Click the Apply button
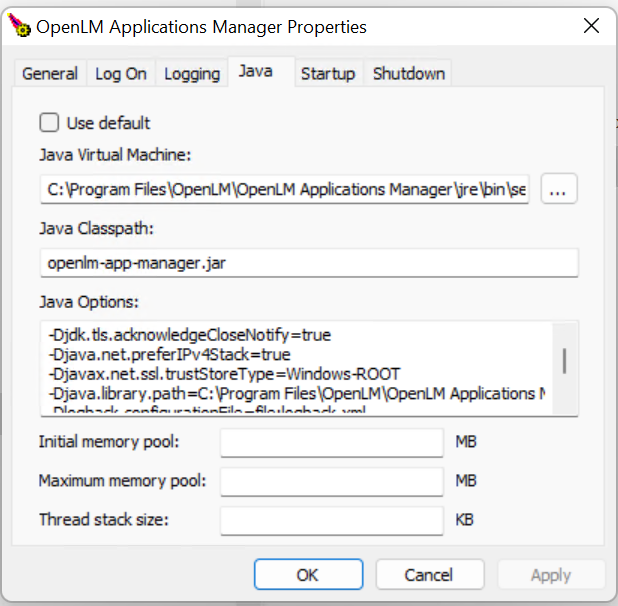 point(551,575)
